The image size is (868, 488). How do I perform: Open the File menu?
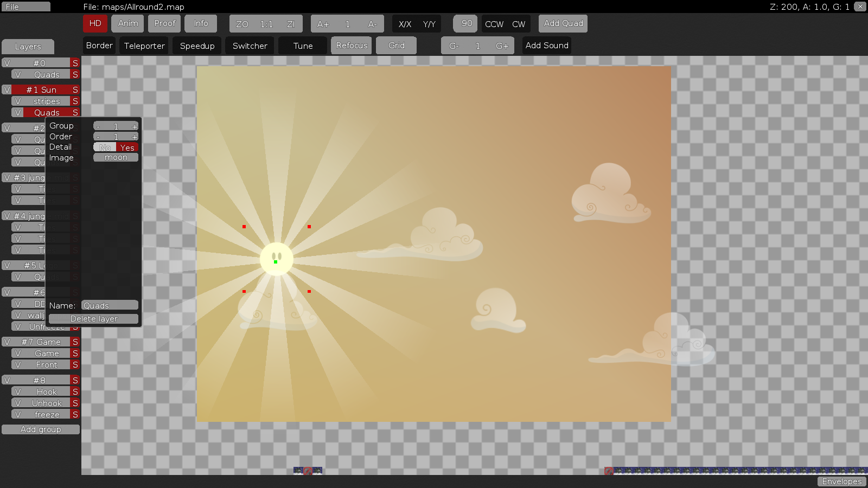25,7
